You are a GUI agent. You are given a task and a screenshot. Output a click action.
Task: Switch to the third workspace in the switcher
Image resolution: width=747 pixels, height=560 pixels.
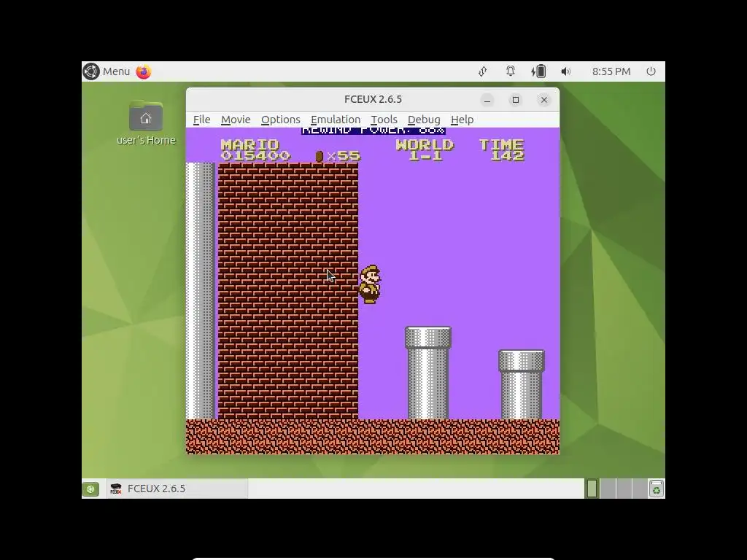[624, 489]
